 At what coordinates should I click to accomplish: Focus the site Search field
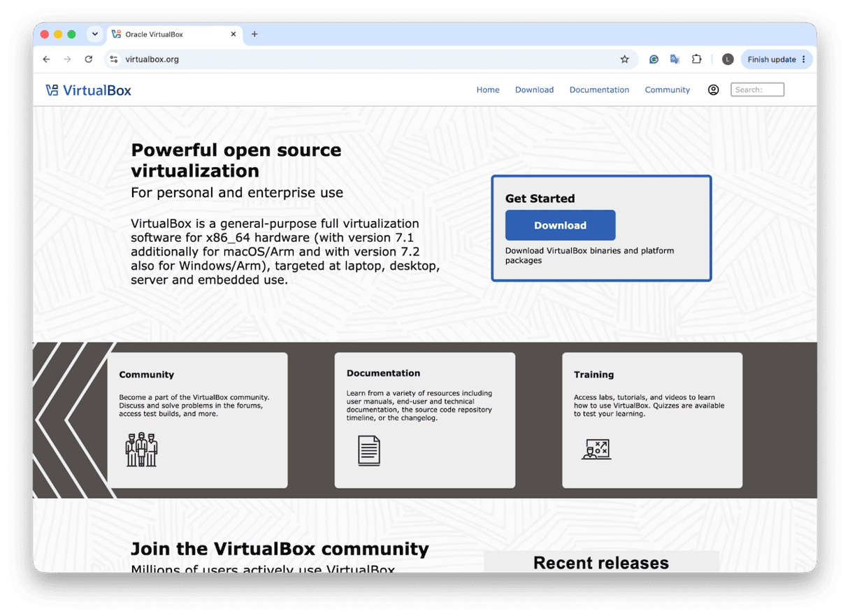pyautogui.click(x=757, y=89)
